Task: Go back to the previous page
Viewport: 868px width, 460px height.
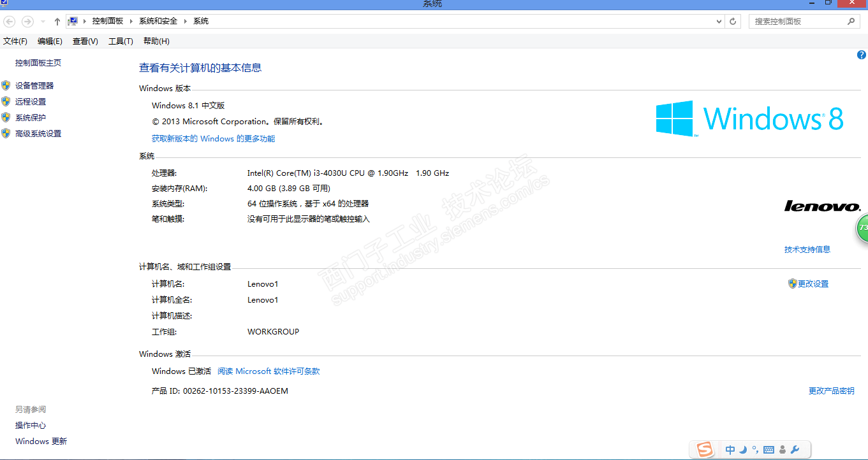Action: (x=10, y=22)
